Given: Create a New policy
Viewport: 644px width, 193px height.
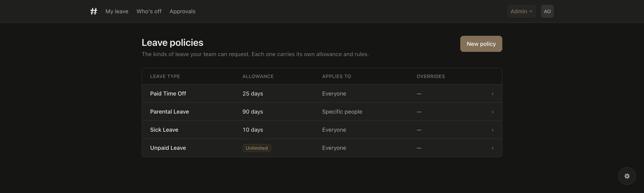Looking at the screenshot, I should point(481,44).
